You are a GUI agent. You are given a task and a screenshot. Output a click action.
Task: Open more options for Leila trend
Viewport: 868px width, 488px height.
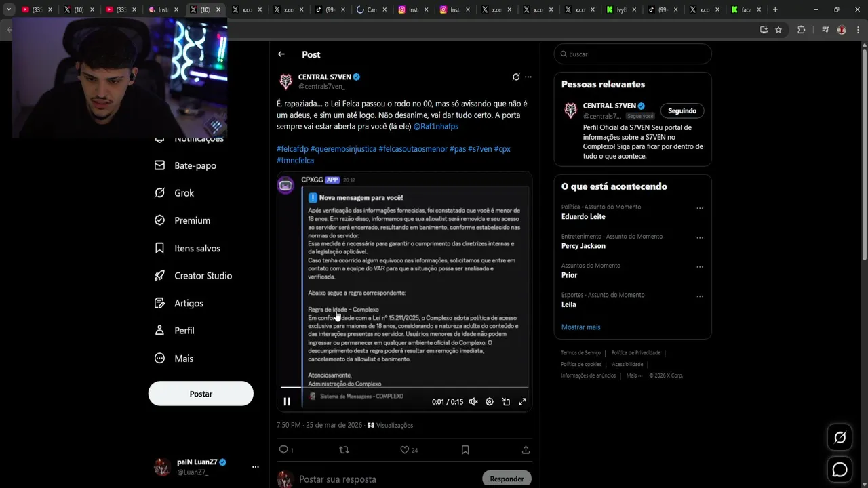coord(700,296)
